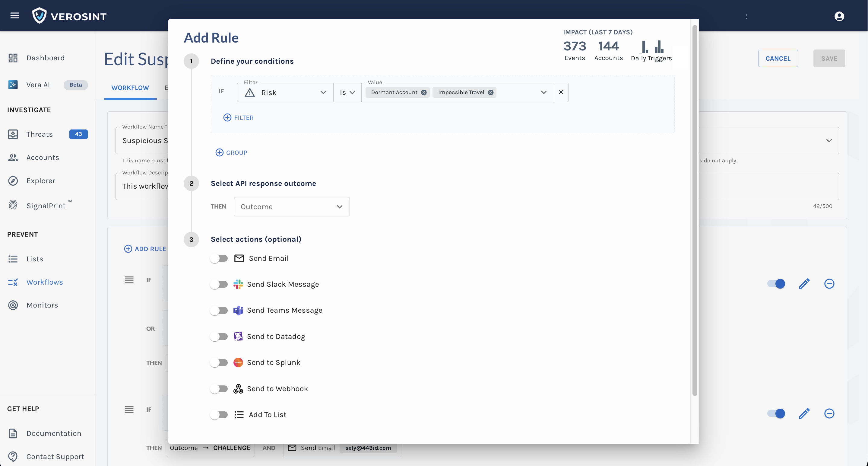Turn on Send Slack Message toggle
The width and height of the screenshot is (868, 466).
pos(219,284)
